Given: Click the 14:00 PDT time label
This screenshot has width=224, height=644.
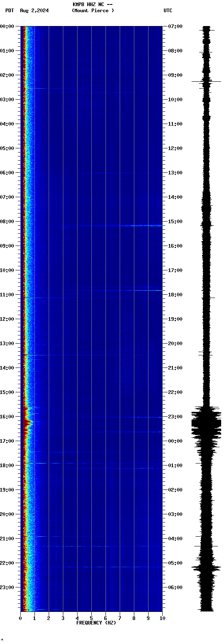Looking at the screenshot, I should [7, 368].
